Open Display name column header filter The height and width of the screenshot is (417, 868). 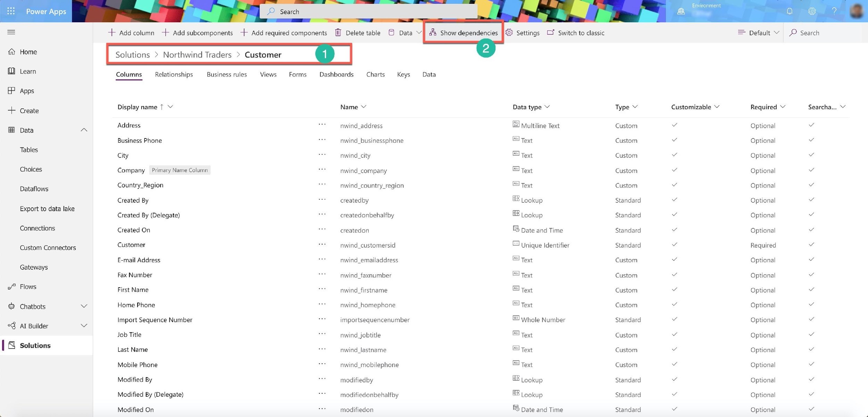170,107
